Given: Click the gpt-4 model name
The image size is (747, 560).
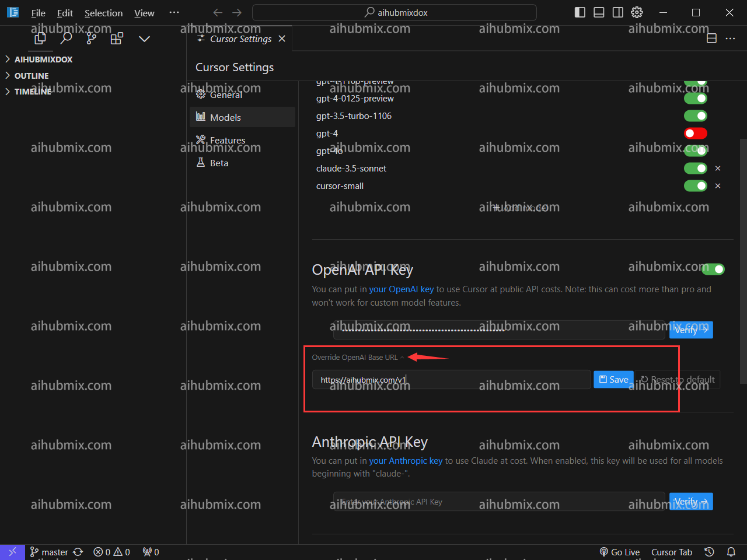Looking at the screenshot, I should pos(327,134).
